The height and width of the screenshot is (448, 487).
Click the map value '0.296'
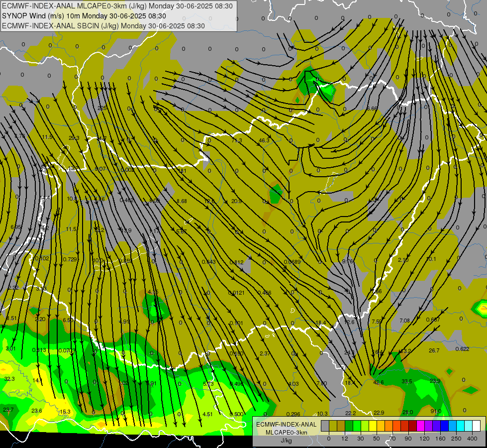pyautogui.click(x=293, y=414)
